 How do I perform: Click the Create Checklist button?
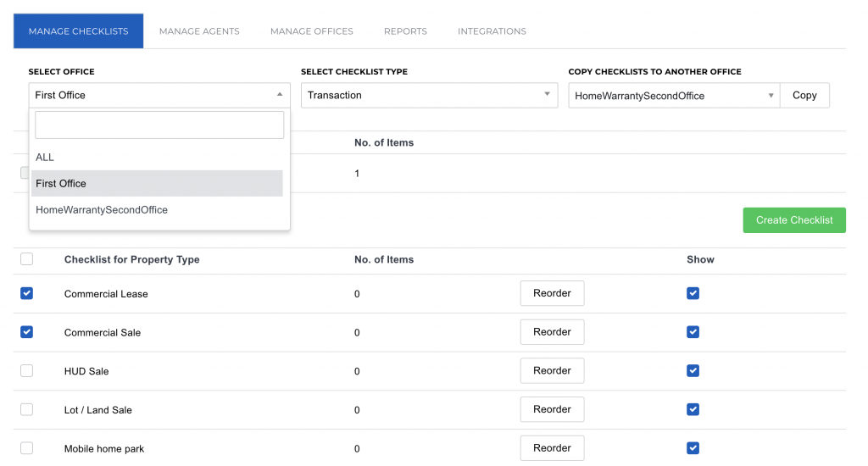[x=794, y=220]
